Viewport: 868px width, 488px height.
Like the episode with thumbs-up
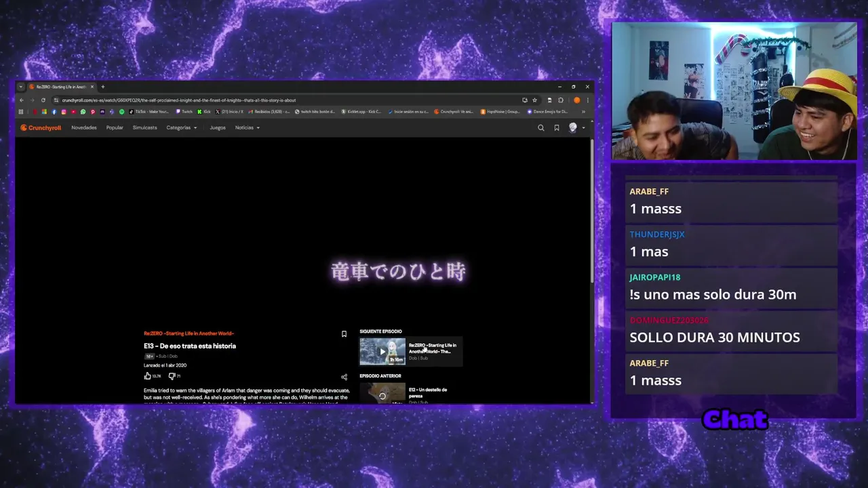coord(148,375)
